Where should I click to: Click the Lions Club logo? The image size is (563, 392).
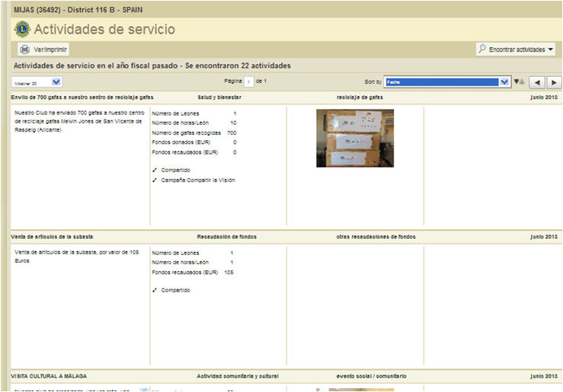tap(22, 30)
